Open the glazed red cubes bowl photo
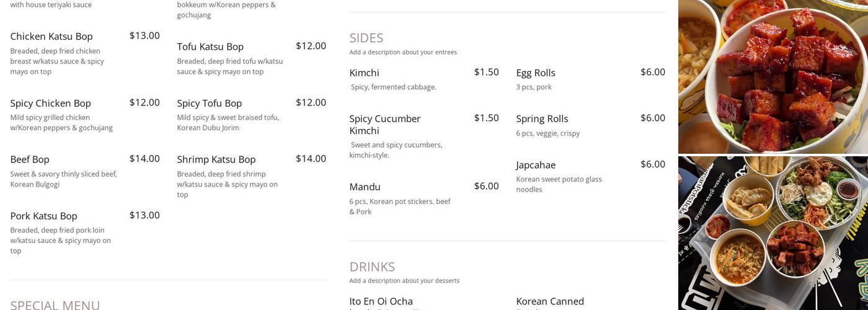The image size is (868, 310). [x=773, y=76]
